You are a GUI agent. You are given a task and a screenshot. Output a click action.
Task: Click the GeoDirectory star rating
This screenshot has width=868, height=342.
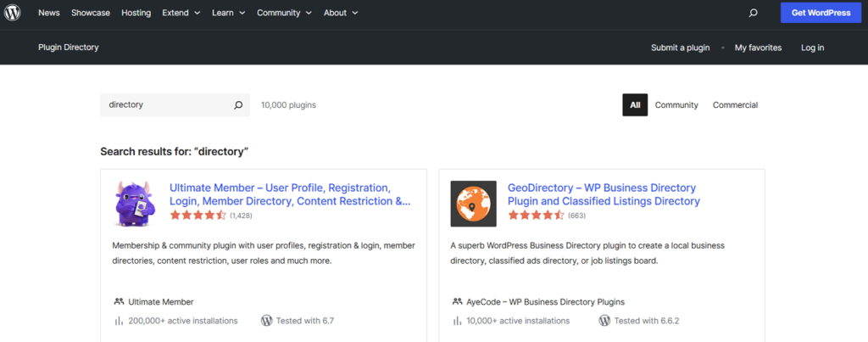tap(536, 216)
